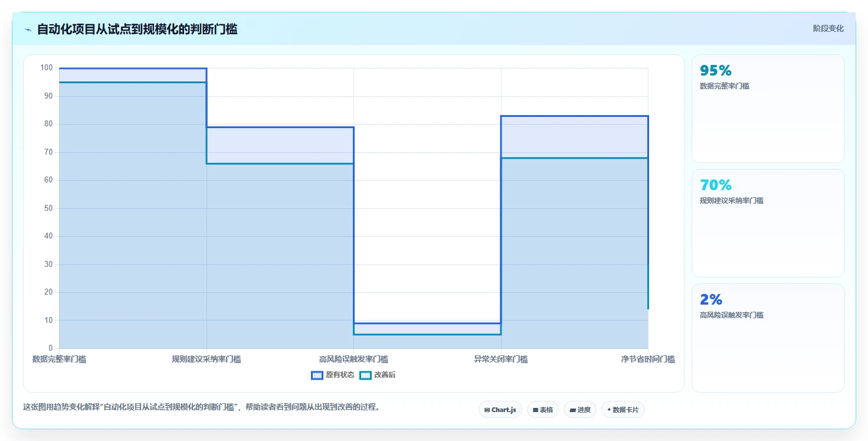The image size is (868, 441).
Task: Click the icon inside the 表格 pill
Action: (535, 410)
